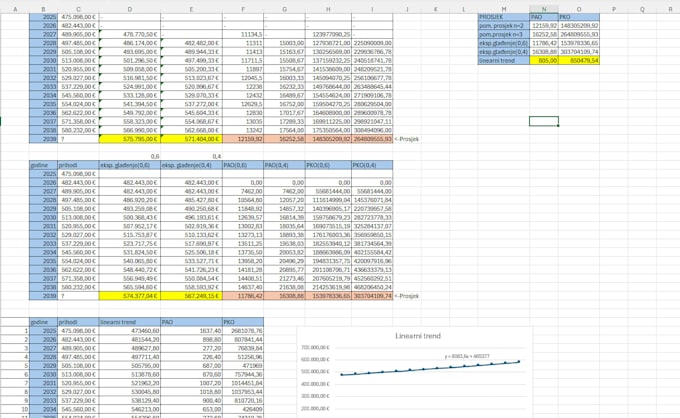The image size is (680, 418).
Task: Select the yellow cell 850479,54
Action: click(579, 61)
